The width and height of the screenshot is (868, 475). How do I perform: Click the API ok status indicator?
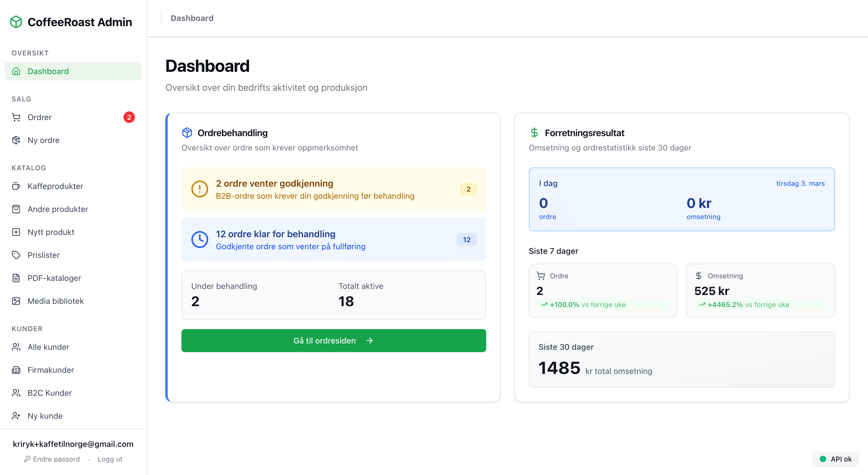coord(835,459)
